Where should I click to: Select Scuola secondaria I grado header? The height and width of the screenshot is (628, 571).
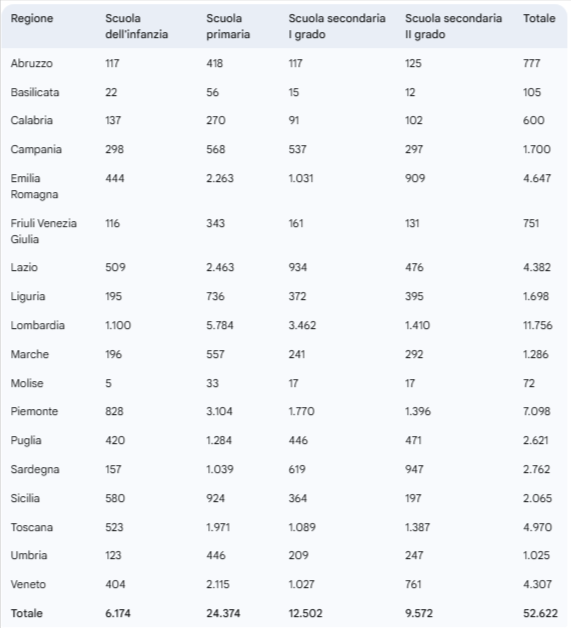coord(337,26)
